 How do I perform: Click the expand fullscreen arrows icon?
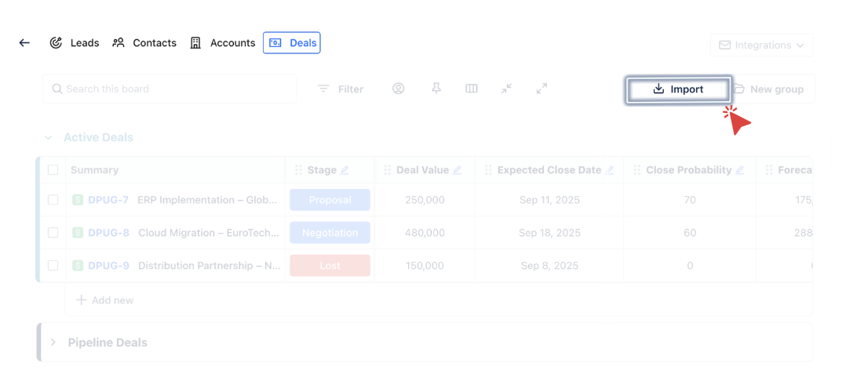(x=542, y=89)
